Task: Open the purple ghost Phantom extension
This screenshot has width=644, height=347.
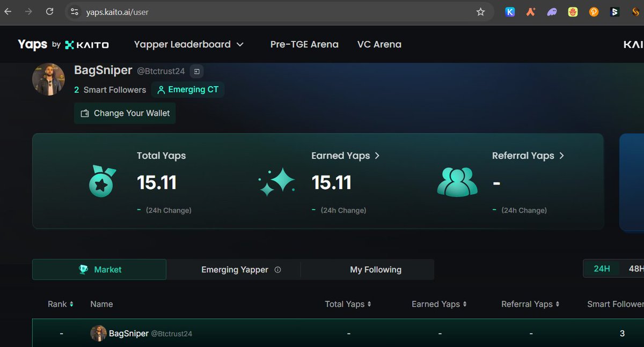Action: (x=552, y=12)
